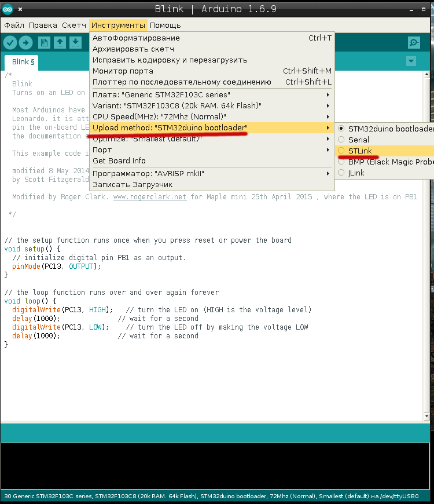Choose Архивировать скетч

[212, 49]
